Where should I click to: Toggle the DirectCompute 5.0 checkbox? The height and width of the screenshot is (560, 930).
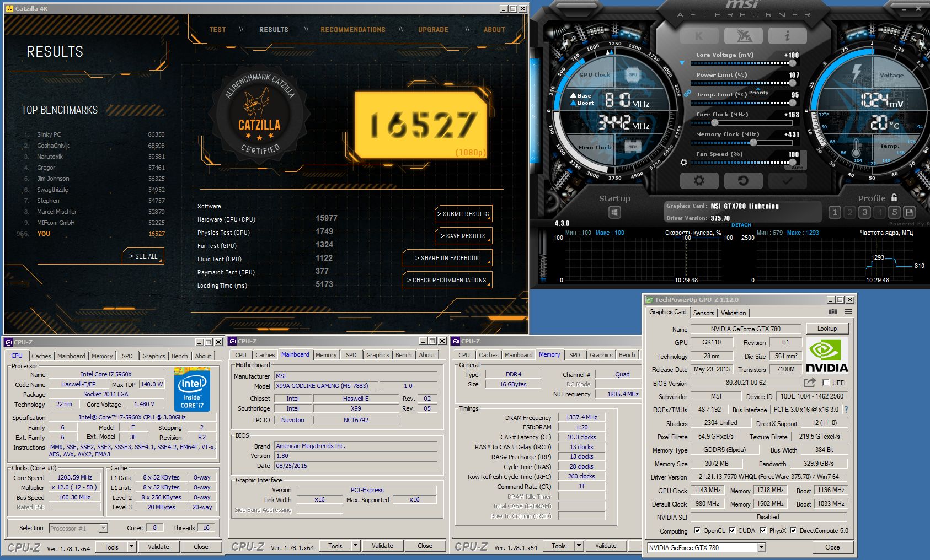[793, 531]
